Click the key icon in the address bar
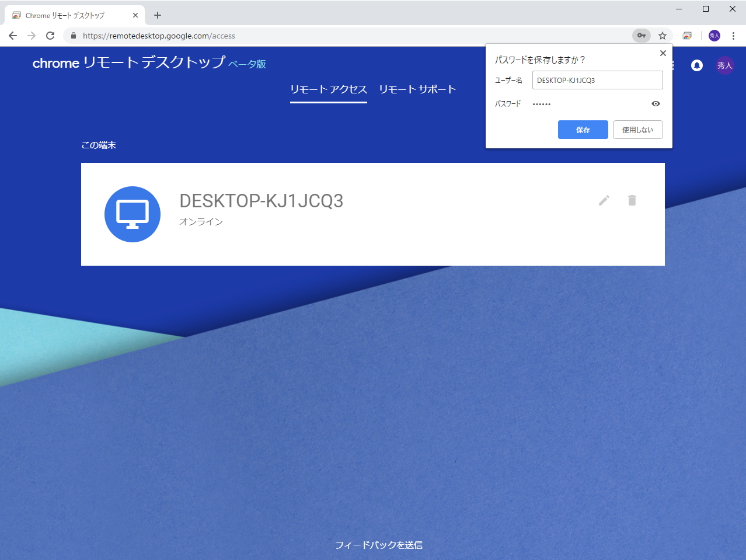The height and width of the screenshot is (560, 746). [x=641, y=36]
